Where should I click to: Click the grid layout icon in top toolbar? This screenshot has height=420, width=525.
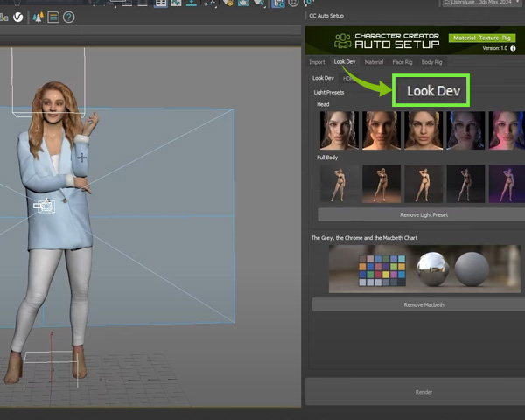[x=161, y=3]
